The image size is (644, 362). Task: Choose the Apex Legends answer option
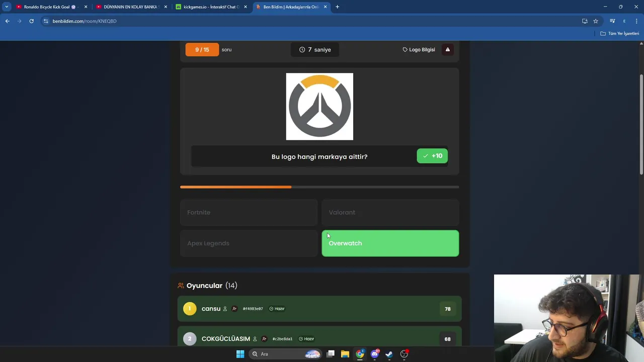point(249,243)
